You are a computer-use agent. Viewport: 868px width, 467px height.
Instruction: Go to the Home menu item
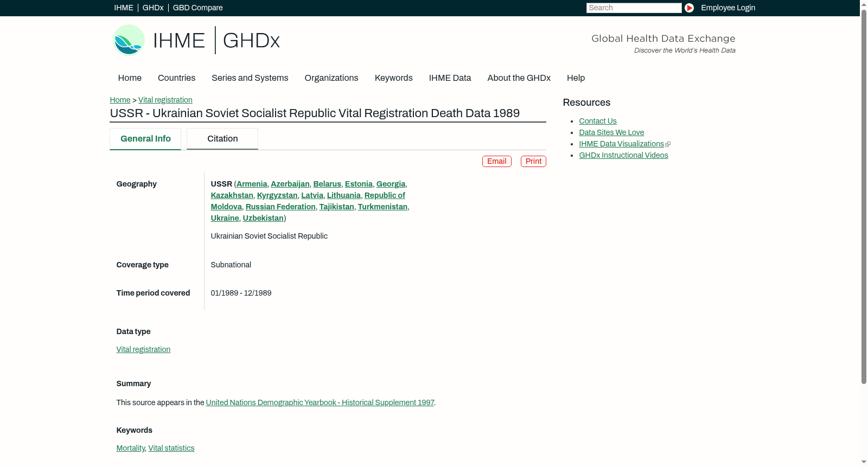130,78
